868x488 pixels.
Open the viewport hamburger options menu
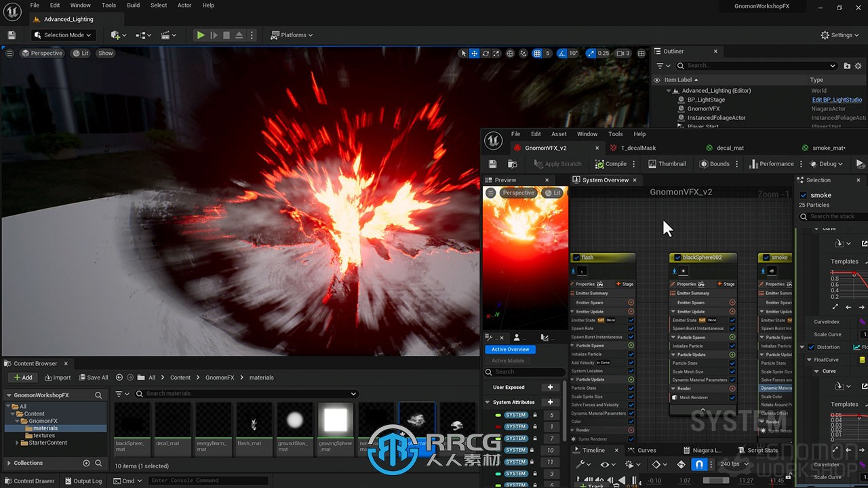(9, 53)
